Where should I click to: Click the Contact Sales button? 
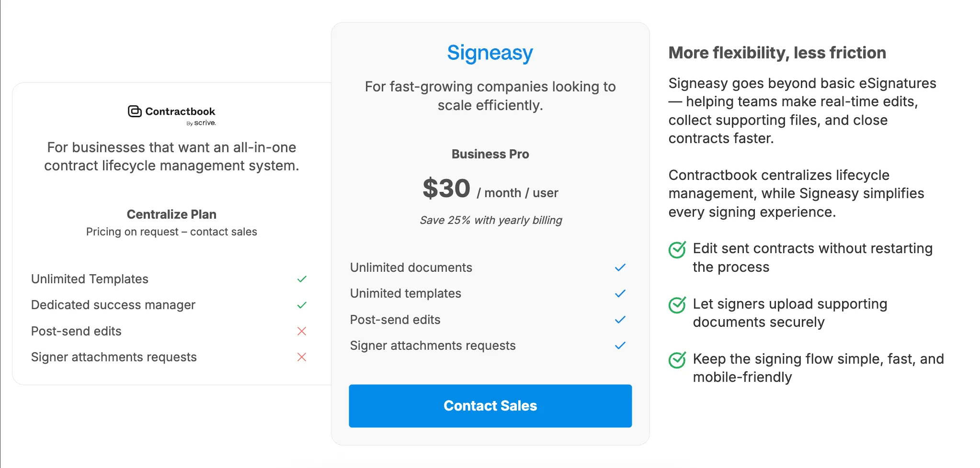[490, 406]
